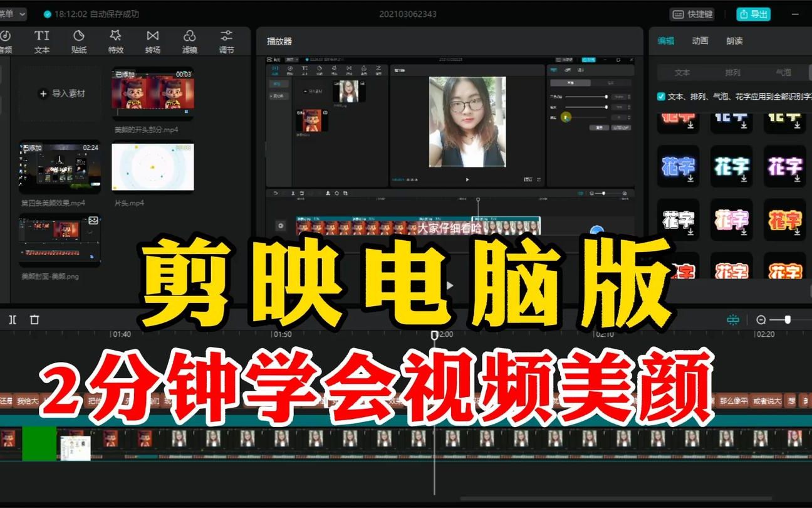The height and width of the screenshot is (508, 812).
Task: Click the 01:40 ruler mark
Action: 120,334
